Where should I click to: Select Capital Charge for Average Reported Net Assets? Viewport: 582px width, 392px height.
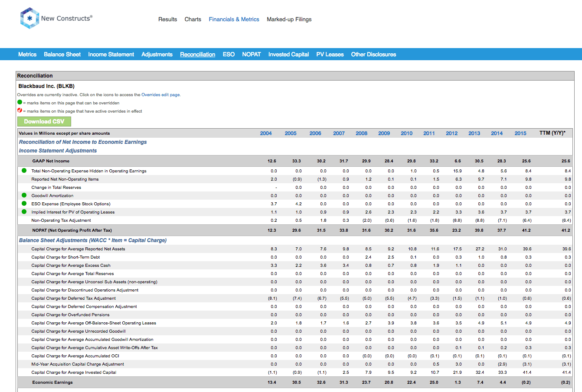[78, 249]
